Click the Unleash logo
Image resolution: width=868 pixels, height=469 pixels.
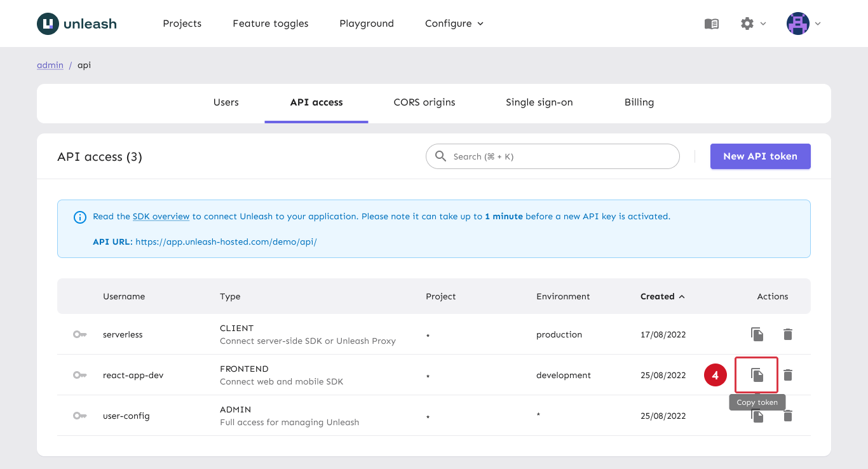[77, 24]
